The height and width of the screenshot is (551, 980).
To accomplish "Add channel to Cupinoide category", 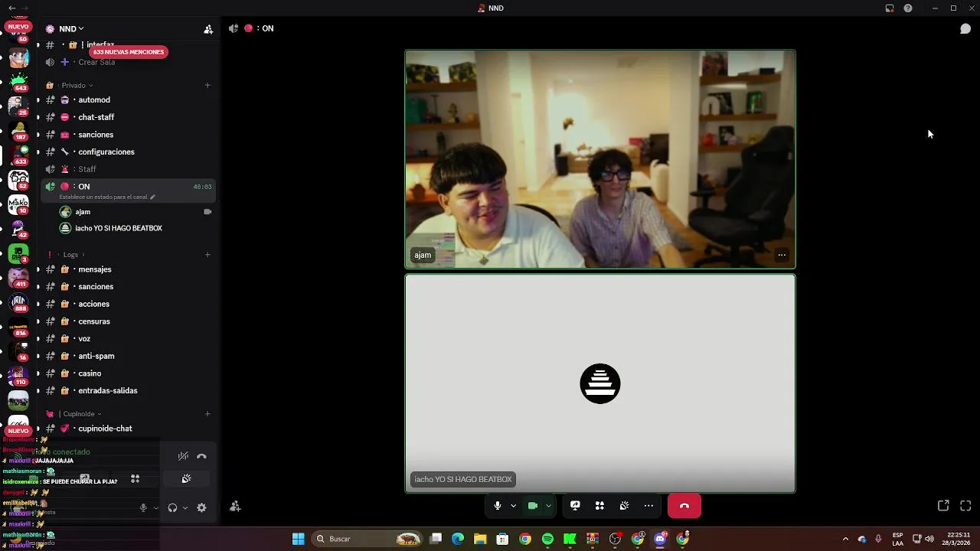I will 207,414.
